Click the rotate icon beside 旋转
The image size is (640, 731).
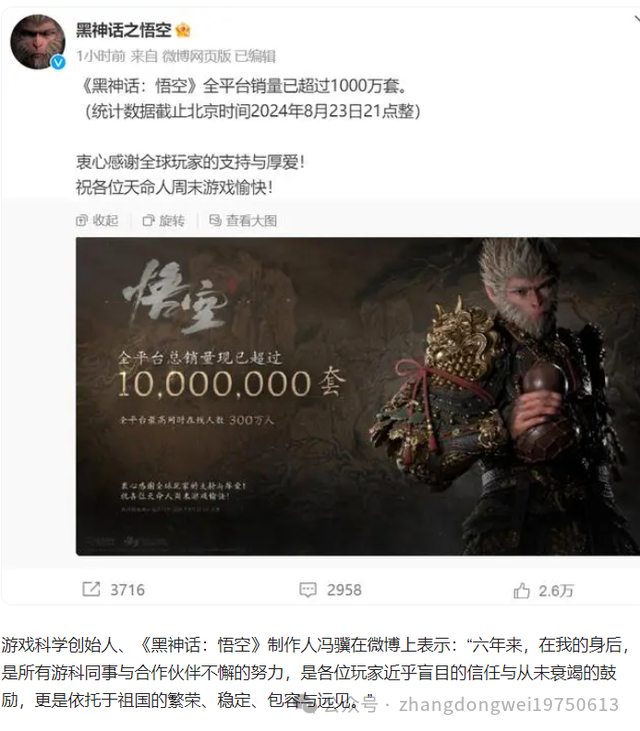tap(148, 221)
